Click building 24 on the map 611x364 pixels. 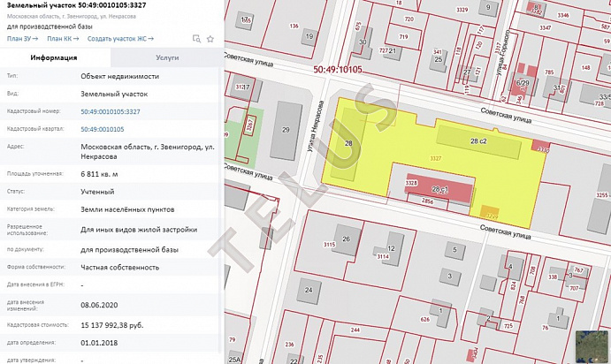point(309,290)
